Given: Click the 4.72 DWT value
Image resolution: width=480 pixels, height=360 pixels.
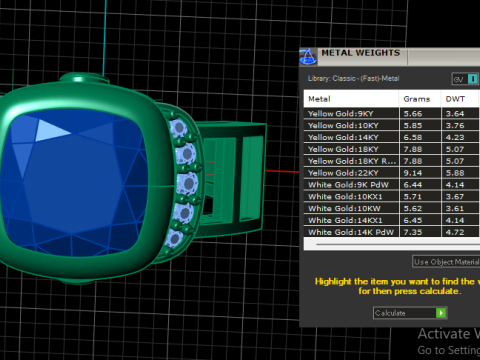Looking at the screenshot, I should 455,232.
